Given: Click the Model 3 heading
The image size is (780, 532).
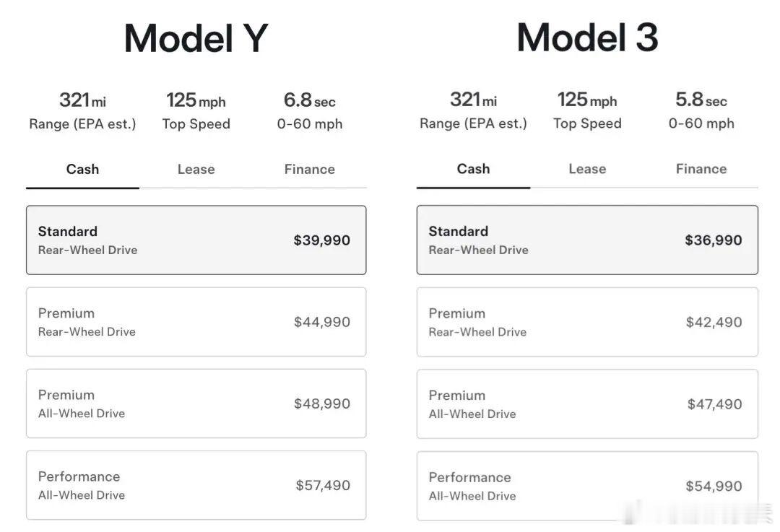Looking at the screenshot, I should click(x=587, y=38).
